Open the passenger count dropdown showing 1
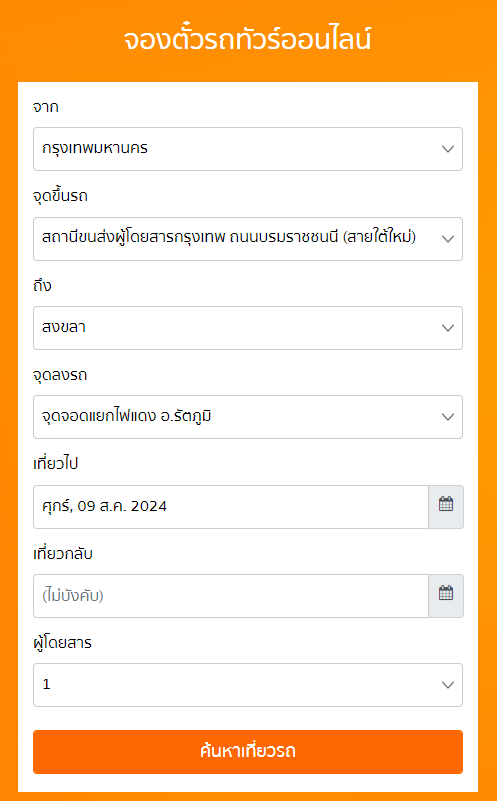497x801 pixels. pyautogui.click(x=248, y=685)
